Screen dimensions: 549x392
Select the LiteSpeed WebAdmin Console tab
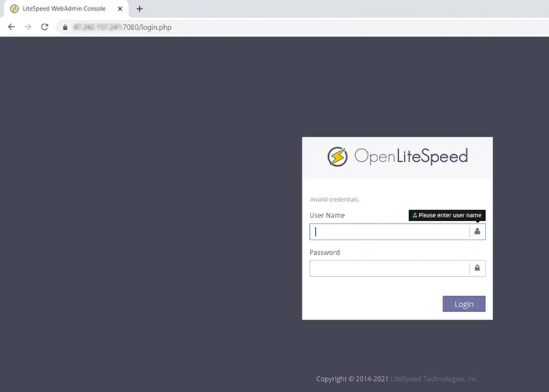pyautogui.click(x=66, y=9)
